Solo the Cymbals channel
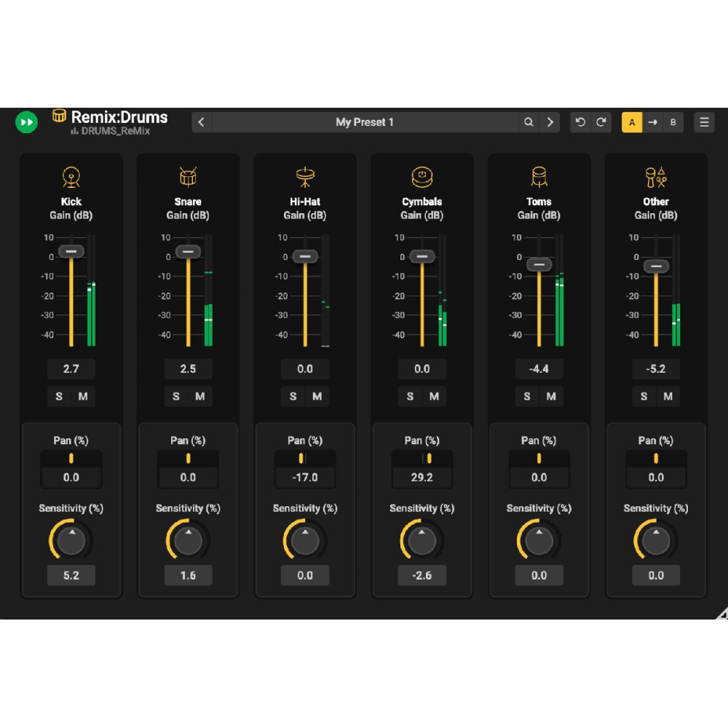The height and width of the screenshot is (728, 728). 410,397
